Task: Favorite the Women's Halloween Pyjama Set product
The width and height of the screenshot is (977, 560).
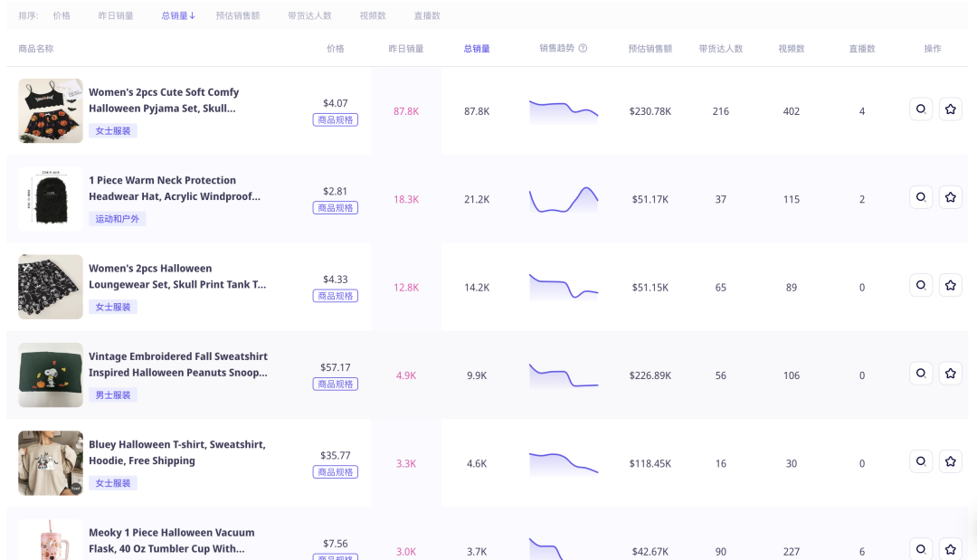Action: (950, 109)
